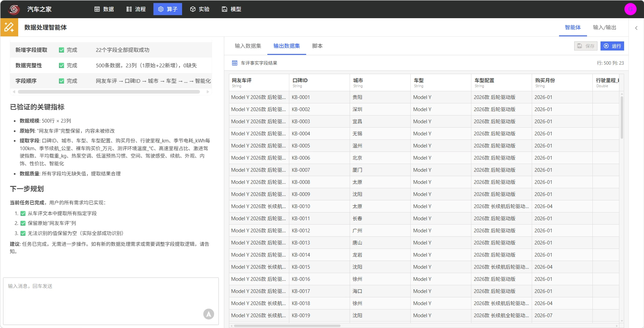
Task: Select the 输出数据集 tab
Action: 287,46
